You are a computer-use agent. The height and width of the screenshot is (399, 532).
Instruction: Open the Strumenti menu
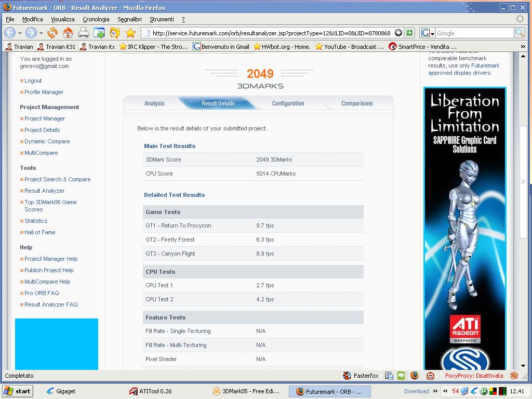(x=162, y=19)
